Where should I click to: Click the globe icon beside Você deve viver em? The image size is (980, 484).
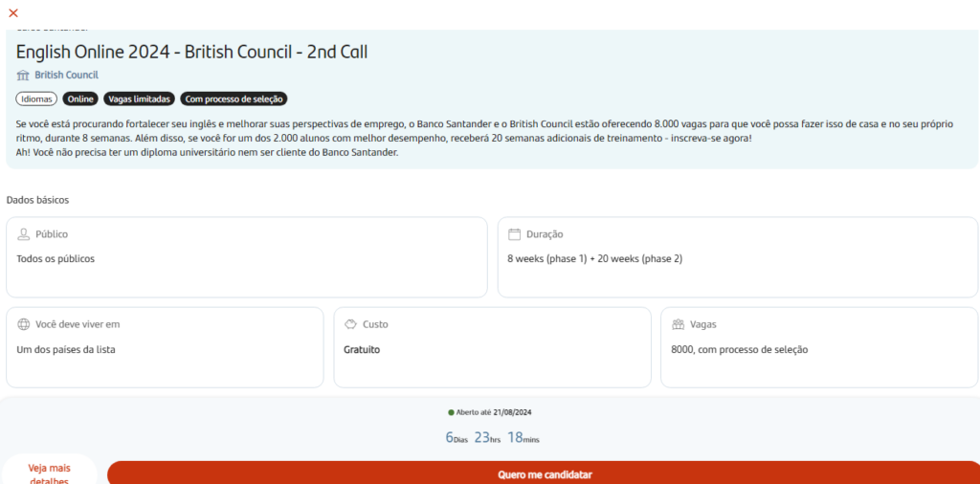(x=24, y=325)
